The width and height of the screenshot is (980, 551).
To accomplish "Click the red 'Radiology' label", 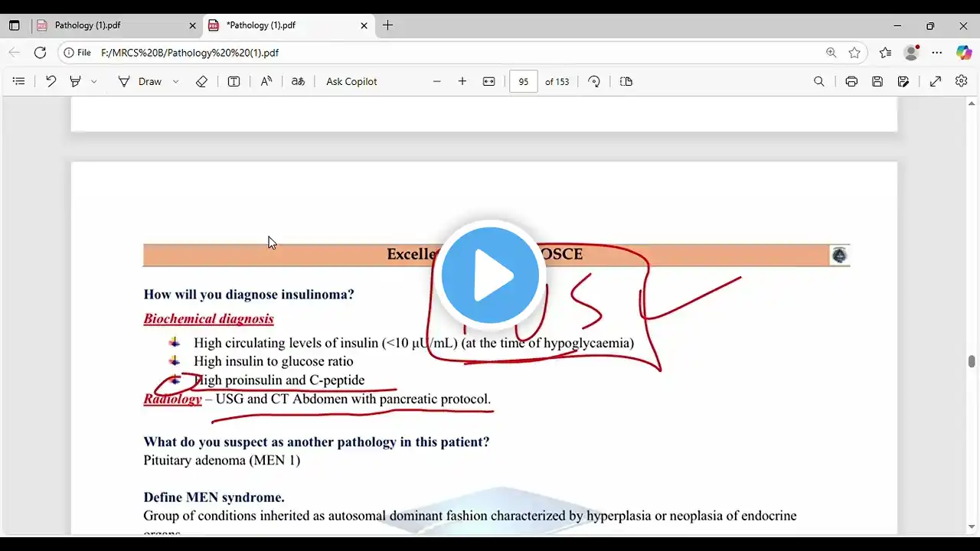I will pyautogui.click(x=172, y=399).
